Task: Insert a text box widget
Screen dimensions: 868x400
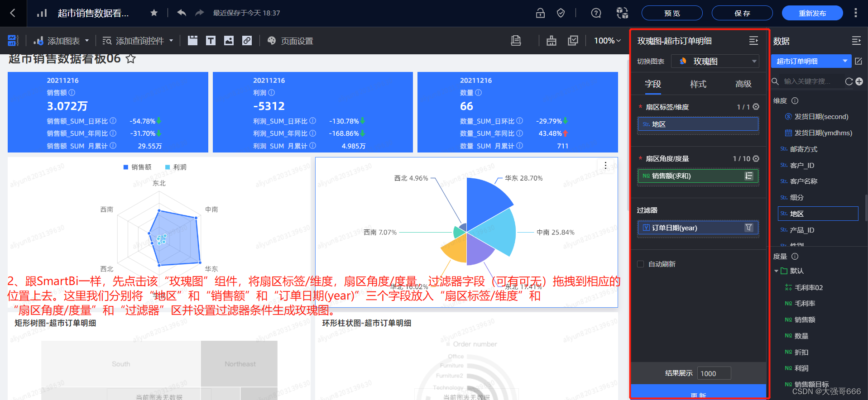Action: [211, 41]
